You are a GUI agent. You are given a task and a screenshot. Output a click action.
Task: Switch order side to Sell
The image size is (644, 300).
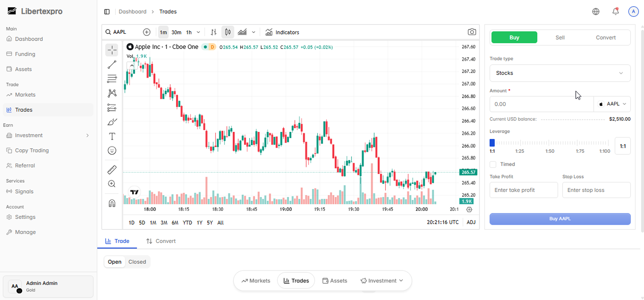560,38
